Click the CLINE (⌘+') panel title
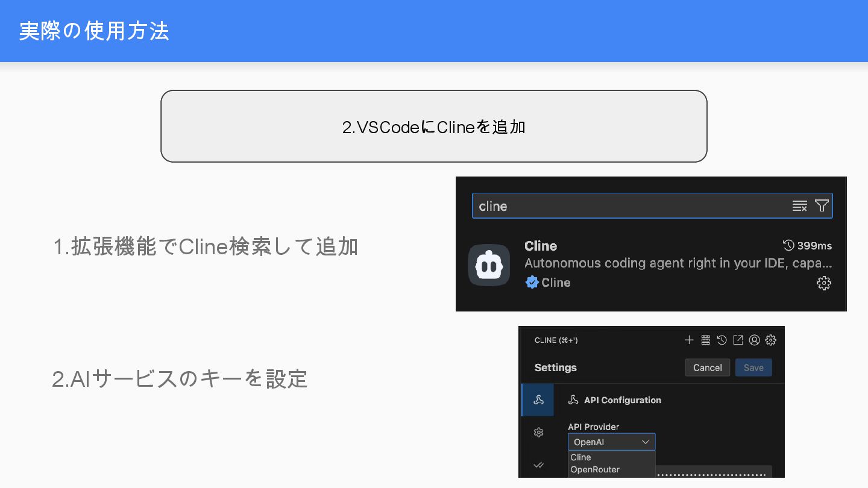The image size is (868, 488). click(556, 340)
